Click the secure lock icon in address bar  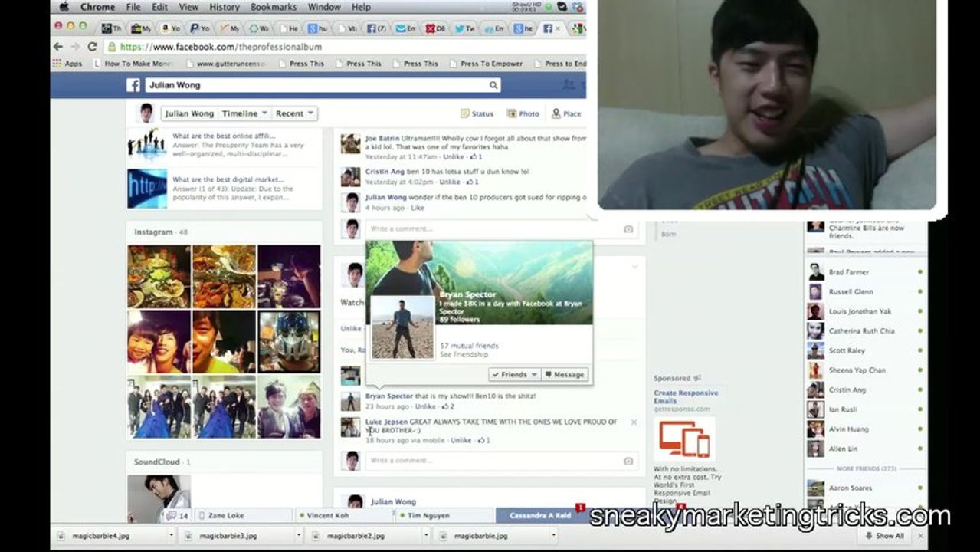point(112,47)
